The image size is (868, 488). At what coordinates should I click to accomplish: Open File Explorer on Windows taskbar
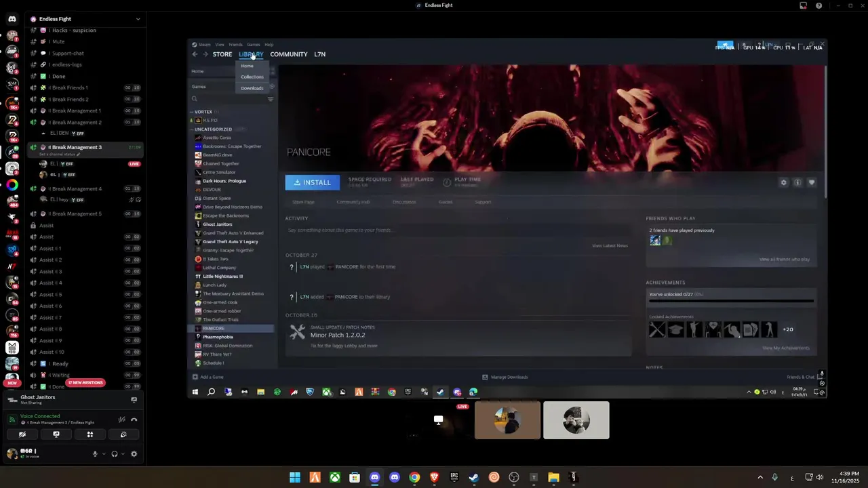click(x=553, y=477)
